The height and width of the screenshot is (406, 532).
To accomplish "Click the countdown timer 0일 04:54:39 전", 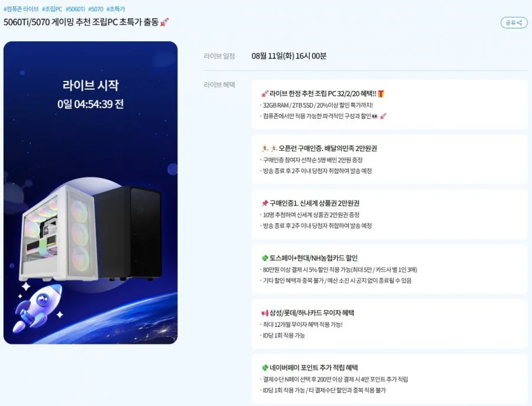I will coord(90,104).
